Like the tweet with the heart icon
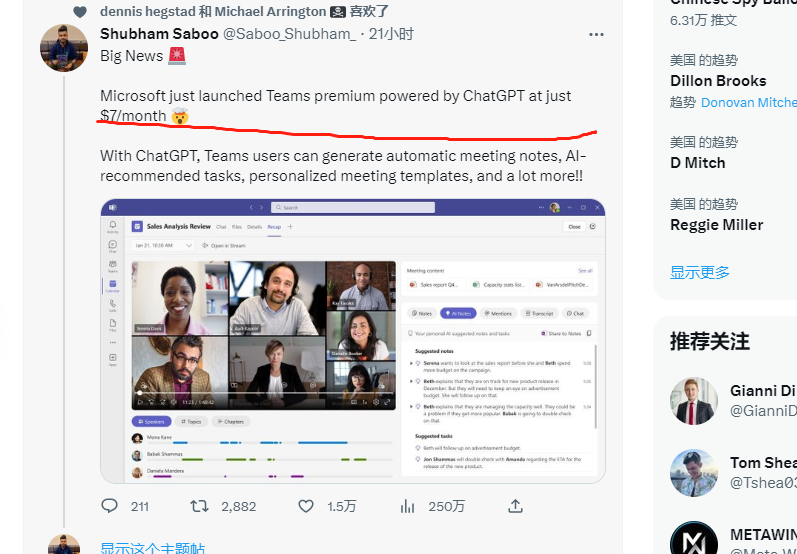The width and height of the screenshot is (797, 554). [x=305, y=506]
